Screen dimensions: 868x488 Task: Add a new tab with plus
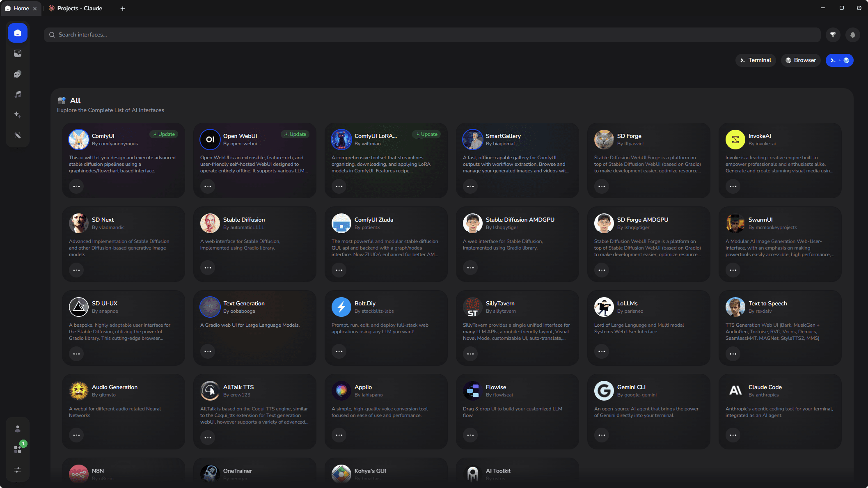(x=122, y=9)
